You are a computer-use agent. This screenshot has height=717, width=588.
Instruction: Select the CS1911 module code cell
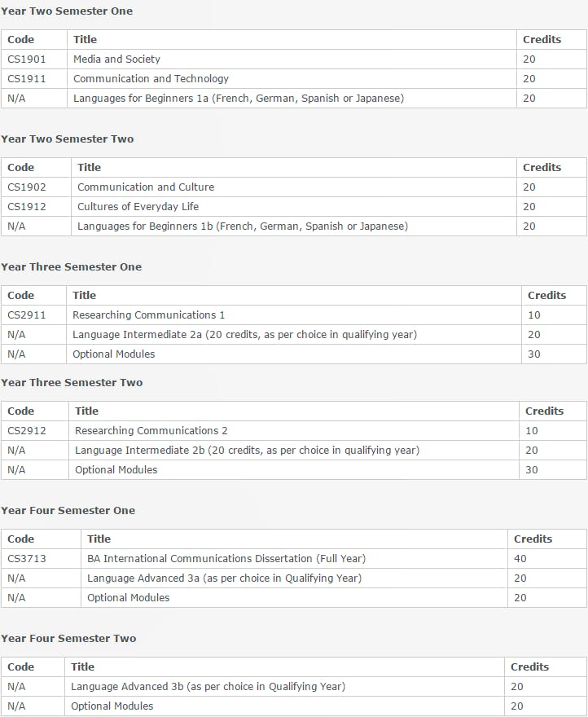(27, 78)
